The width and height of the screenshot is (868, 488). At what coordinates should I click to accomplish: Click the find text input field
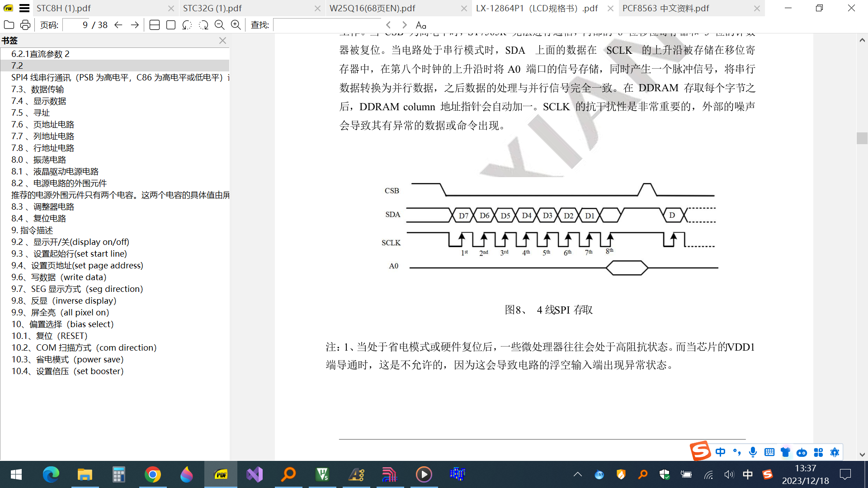[327, 25]
